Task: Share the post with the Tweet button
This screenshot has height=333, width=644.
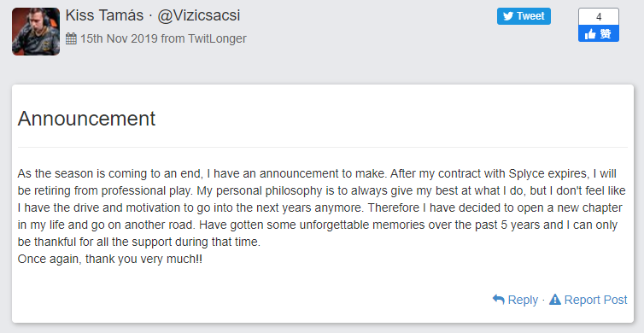Action: (524, 16)
